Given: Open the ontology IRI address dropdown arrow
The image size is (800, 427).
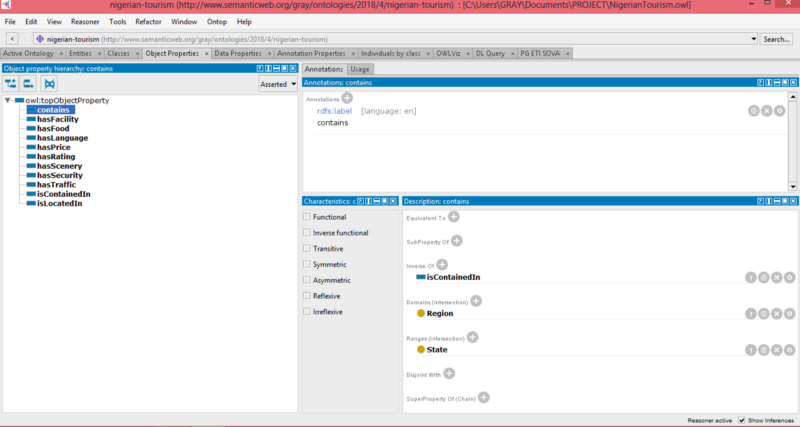Looking at the screenshot, I should click(x=752, y=39).
